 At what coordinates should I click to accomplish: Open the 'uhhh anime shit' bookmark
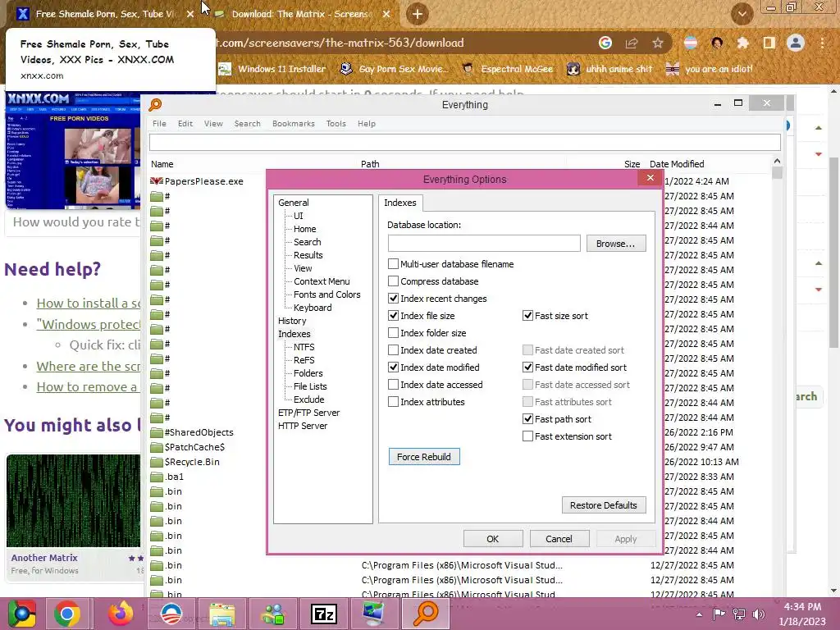point(609,69)
